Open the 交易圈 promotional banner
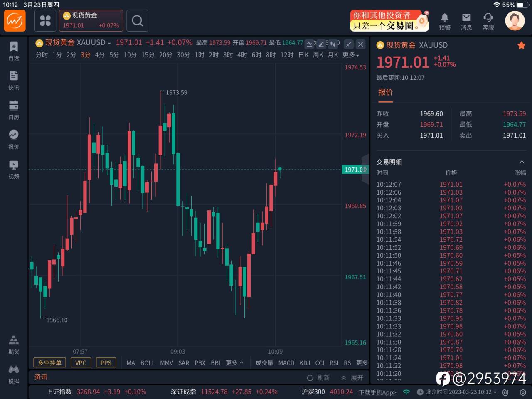532x399 pixels. click(x=389, y=20)
